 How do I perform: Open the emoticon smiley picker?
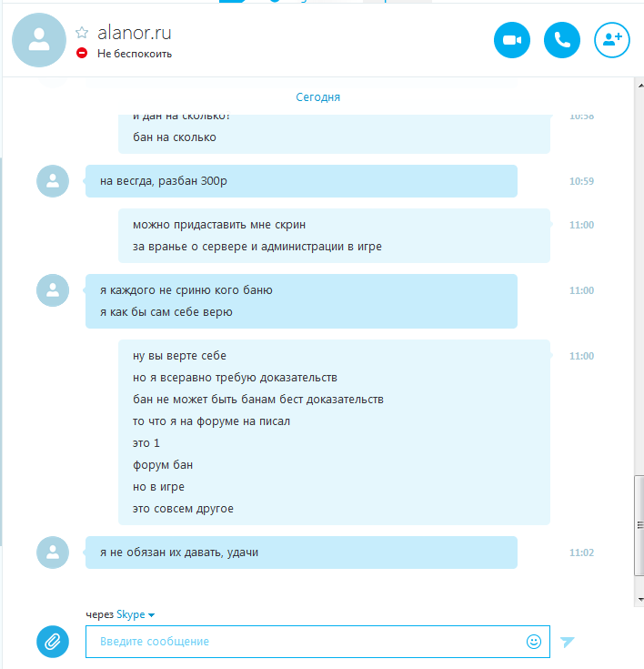click(x=534, y=642)
